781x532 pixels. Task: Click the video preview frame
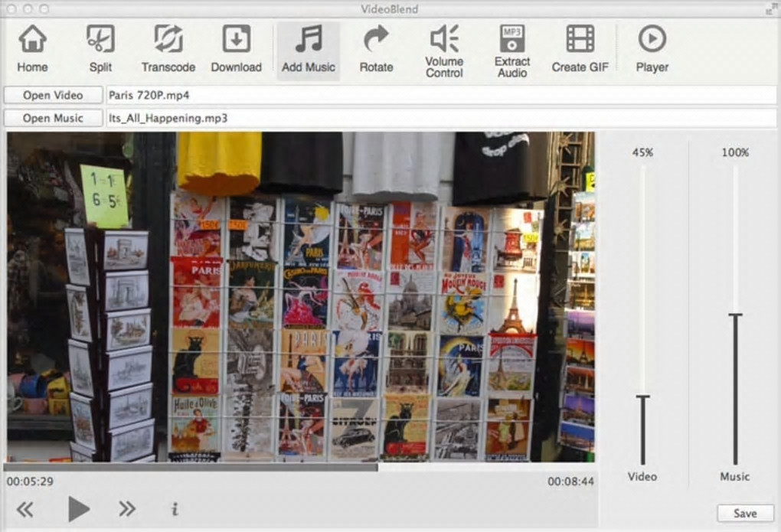tap(301, 297)
